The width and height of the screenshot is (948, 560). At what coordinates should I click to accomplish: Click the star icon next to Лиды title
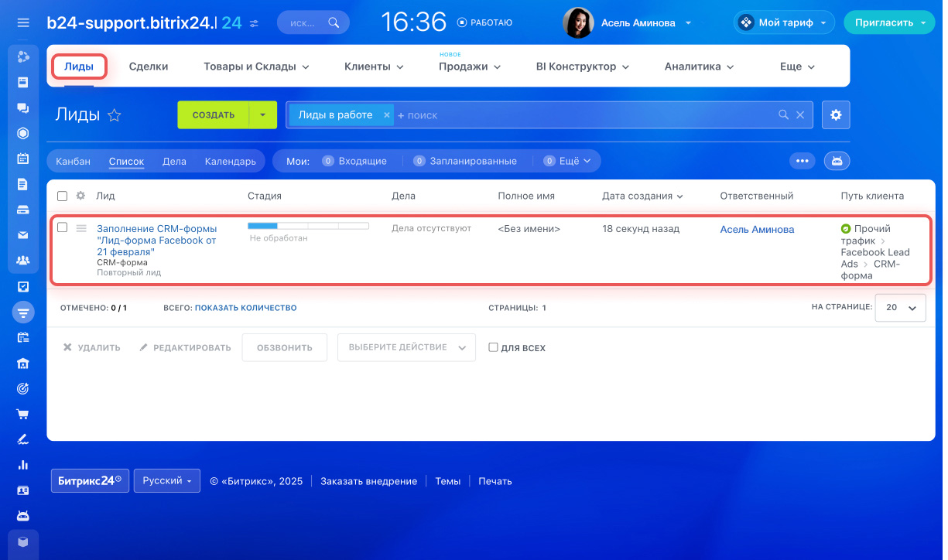(115, 115)
